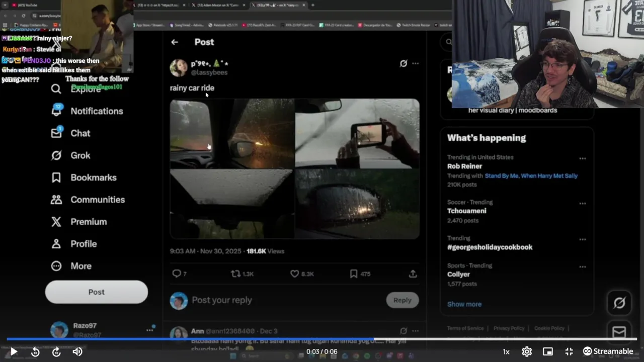Exit fullscreen in the video player
The width and height of the screenshot is (644, 362).
[569, 351]
